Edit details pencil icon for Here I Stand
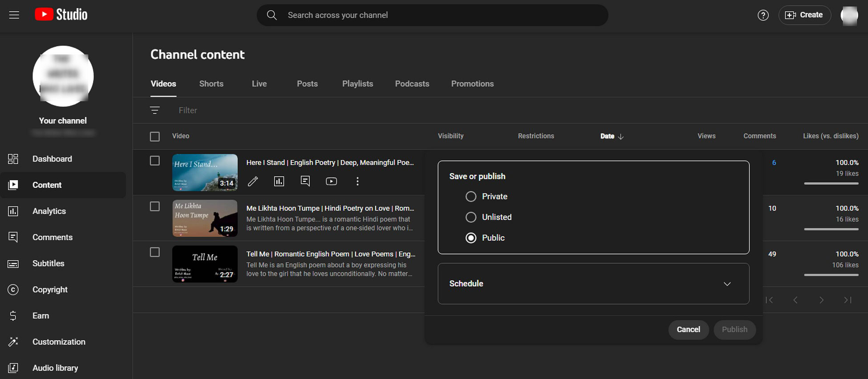868x379 pixels. pos(253,181)
